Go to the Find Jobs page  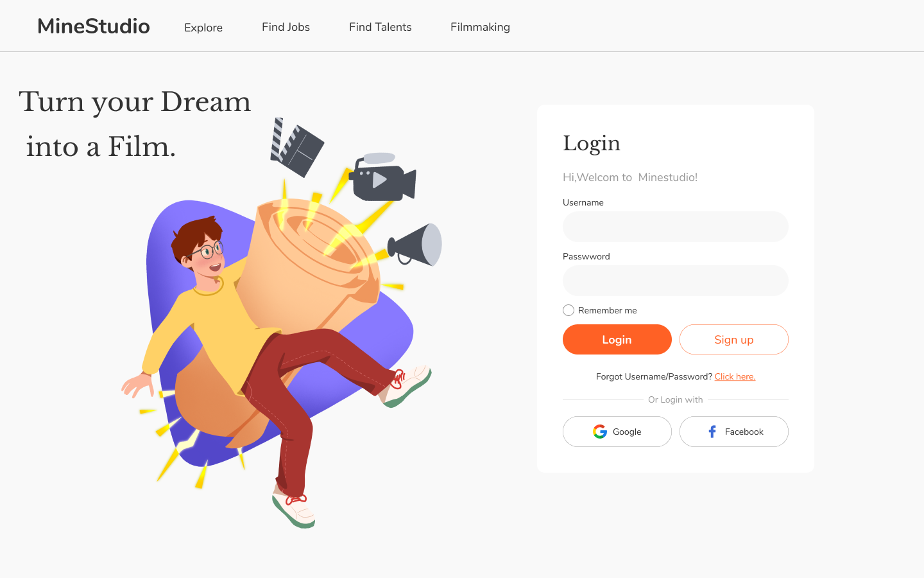(x=286, y=27)
